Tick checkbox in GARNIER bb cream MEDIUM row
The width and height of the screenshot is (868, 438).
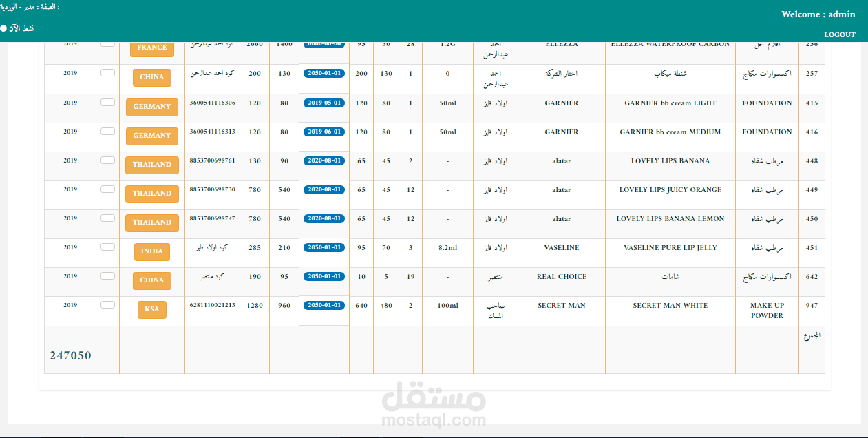107,131
